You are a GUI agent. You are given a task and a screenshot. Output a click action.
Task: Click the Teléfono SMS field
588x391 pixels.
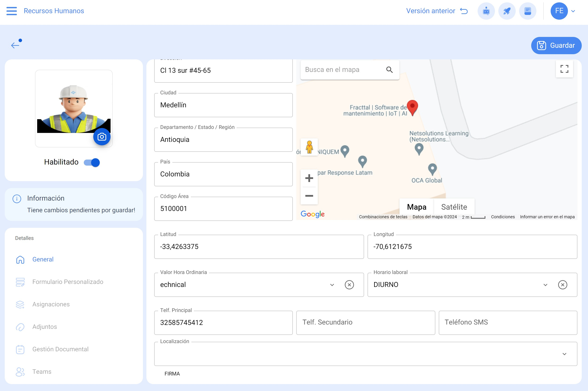[x=508, y=323]
